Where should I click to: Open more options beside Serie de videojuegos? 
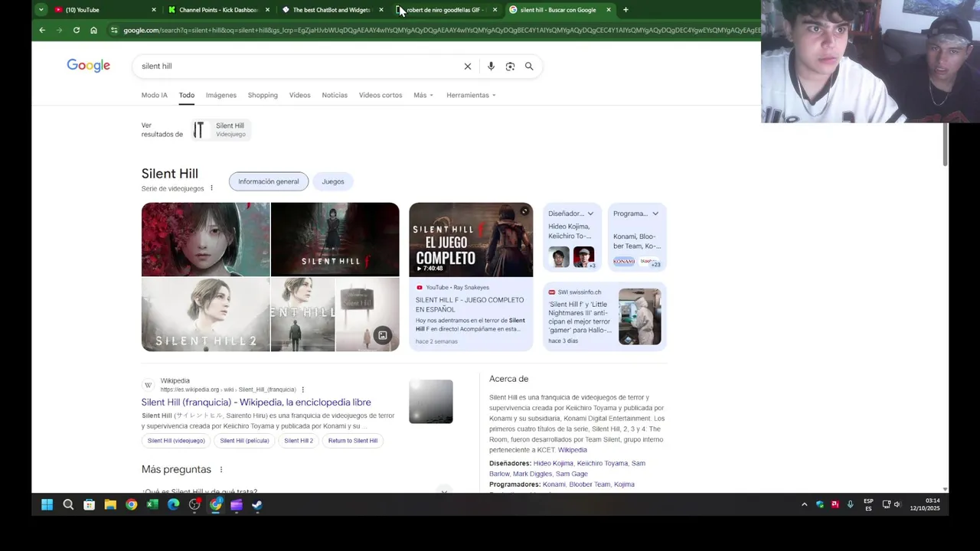[x=212, y=188]
